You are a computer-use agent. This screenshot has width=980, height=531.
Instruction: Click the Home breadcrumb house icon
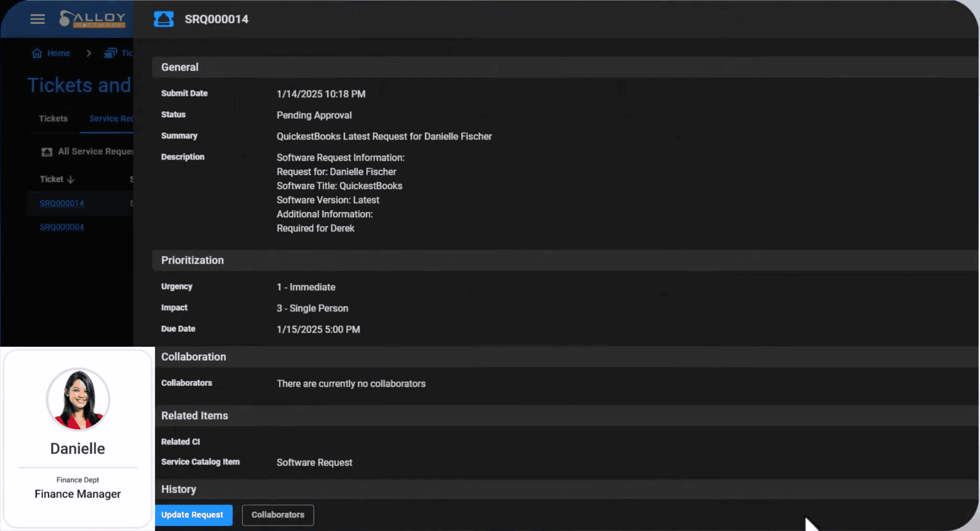tap(37, 53)
